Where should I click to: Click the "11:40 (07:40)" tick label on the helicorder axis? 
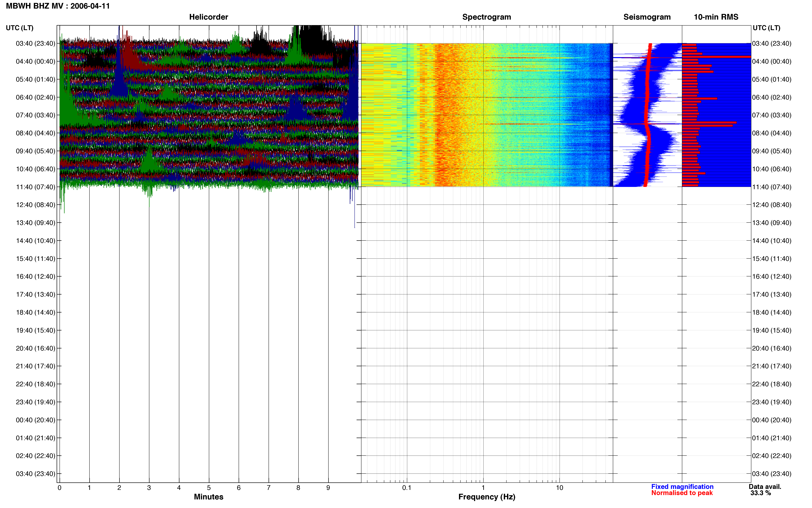(x=36, y=187)
